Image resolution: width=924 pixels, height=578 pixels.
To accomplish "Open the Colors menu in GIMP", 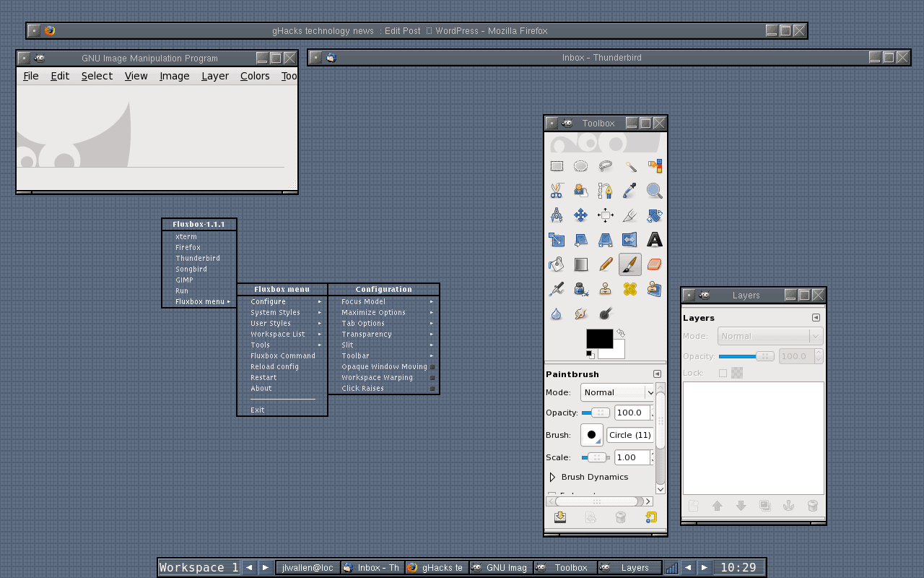I will [255, 76].
